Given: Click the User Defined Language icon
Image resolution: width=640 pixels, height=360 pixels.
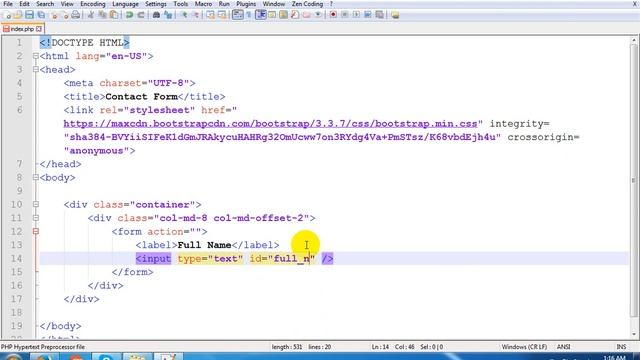Looking at the screenshot, I should (x=271, y=15).
